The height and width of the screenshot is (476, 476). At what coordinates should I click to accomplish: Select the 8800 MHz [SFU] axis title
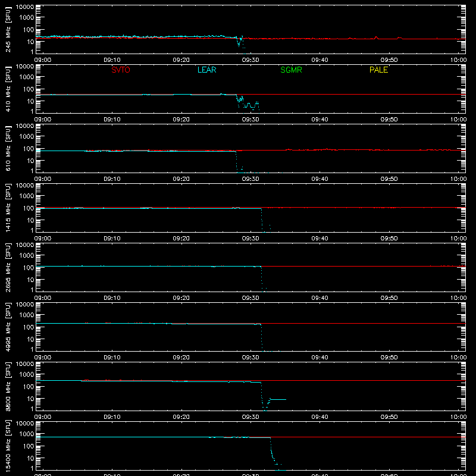coord(8,386)
